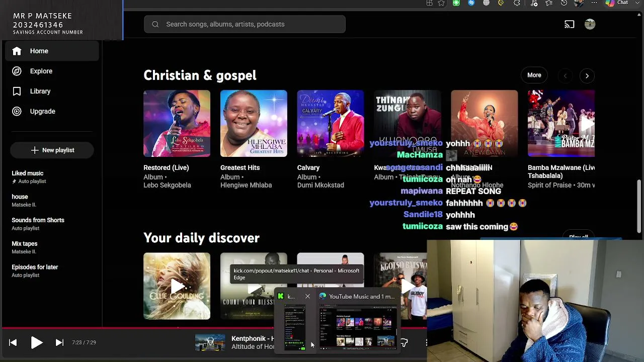Screen dimensions: 644x362
Task: Click the cast to device icon
Action: coord(569,24)
